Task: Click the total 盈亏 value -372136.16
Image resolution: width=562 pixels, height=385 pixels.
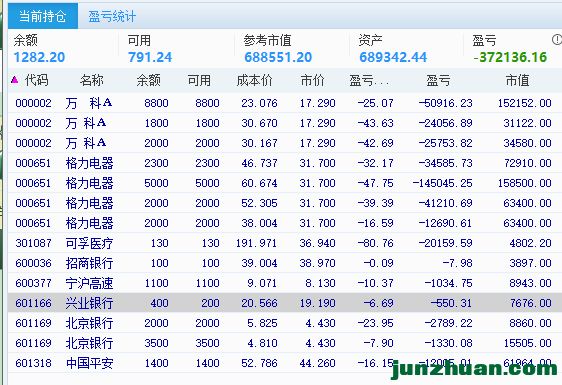Action: pos(510,57)
